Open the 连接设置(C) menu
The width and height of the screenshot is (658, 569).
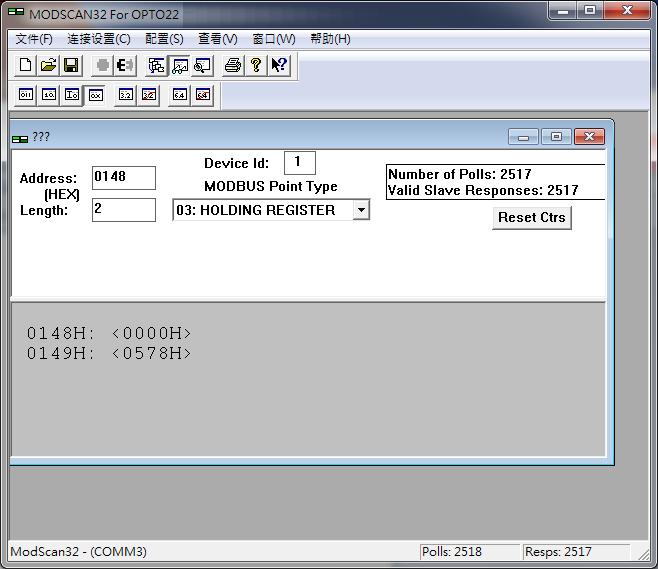(x=99, y=39)
